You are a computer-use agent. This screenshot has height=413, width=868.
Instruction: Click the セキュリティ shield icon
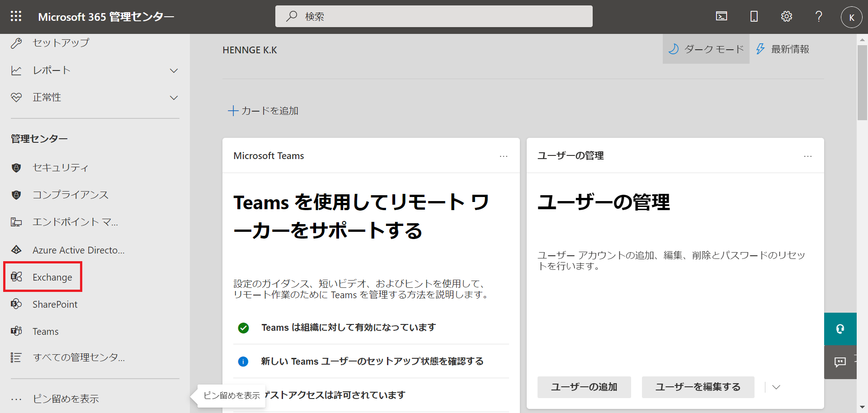(16, 168)
